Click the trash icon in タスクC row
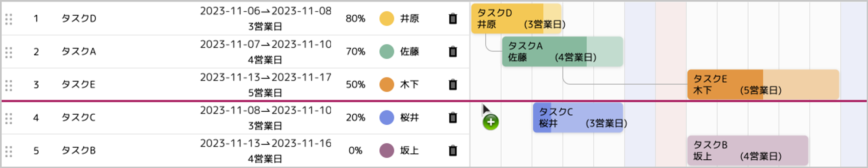Image resolution: width=868 pixels, height=168 pixels. pyautogui.click(x=453, y=117)
